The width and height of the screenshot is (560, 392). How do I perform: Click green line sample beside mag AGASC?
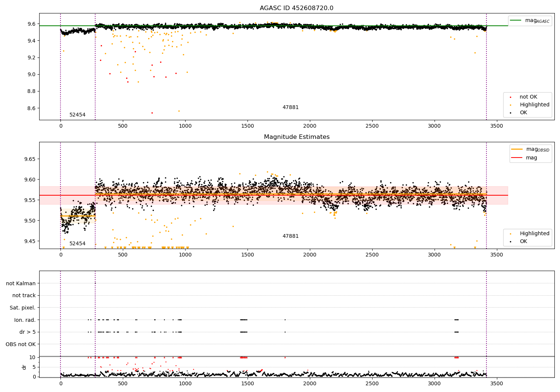point(516,21)
